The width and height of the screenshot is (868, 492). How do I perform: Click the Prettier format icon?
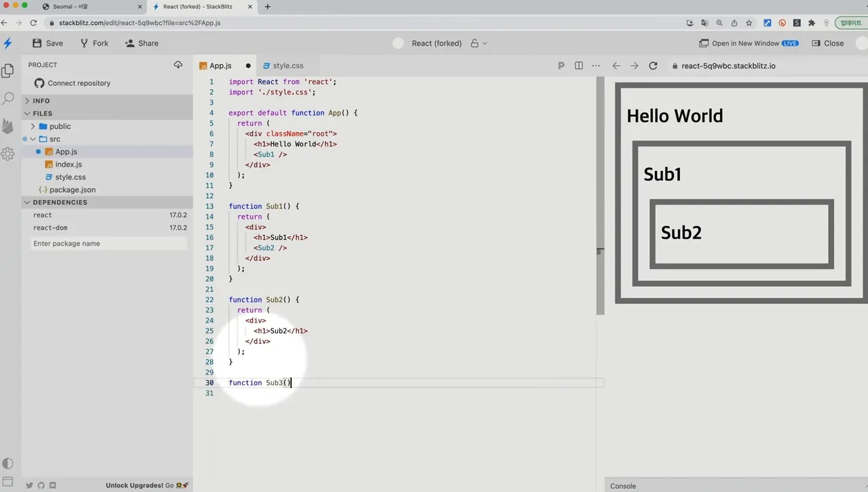click(x=561, y=66)
